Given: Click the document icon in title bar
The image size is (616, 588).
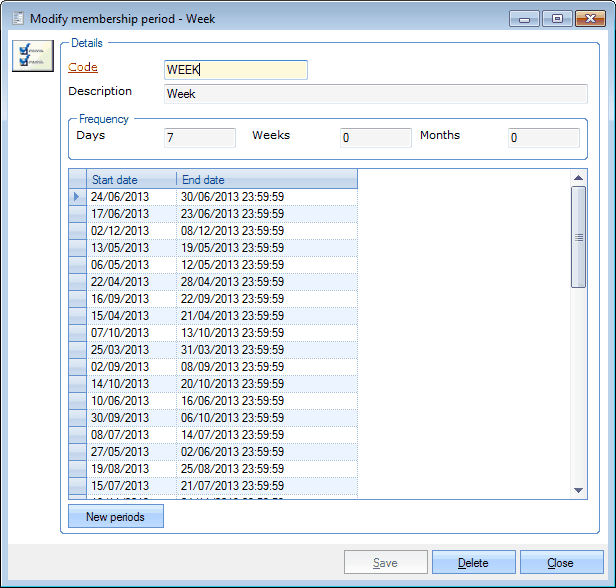Looking at the screenshot, I should point(17,19).
